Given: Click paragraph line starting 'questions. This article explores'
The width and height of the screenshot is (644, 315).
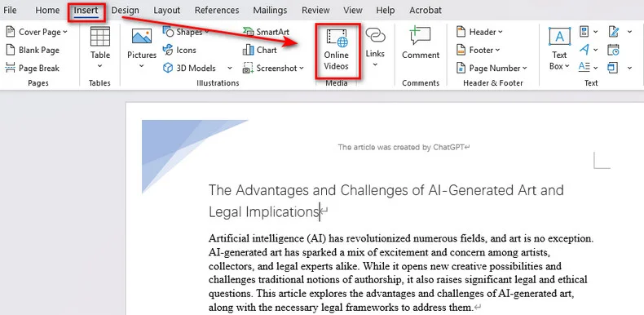Looking at the screenshot, I should pos(391,294).
